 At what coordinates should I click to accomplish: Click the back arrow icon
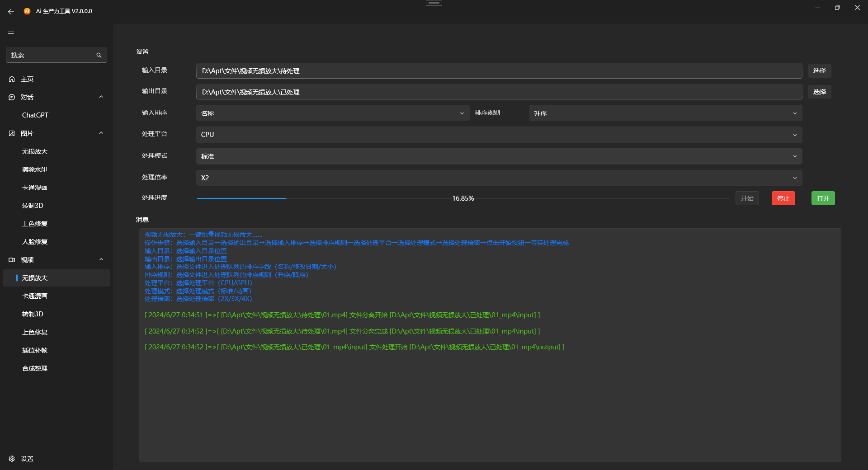pyautogui.click(x=11, y=11)
